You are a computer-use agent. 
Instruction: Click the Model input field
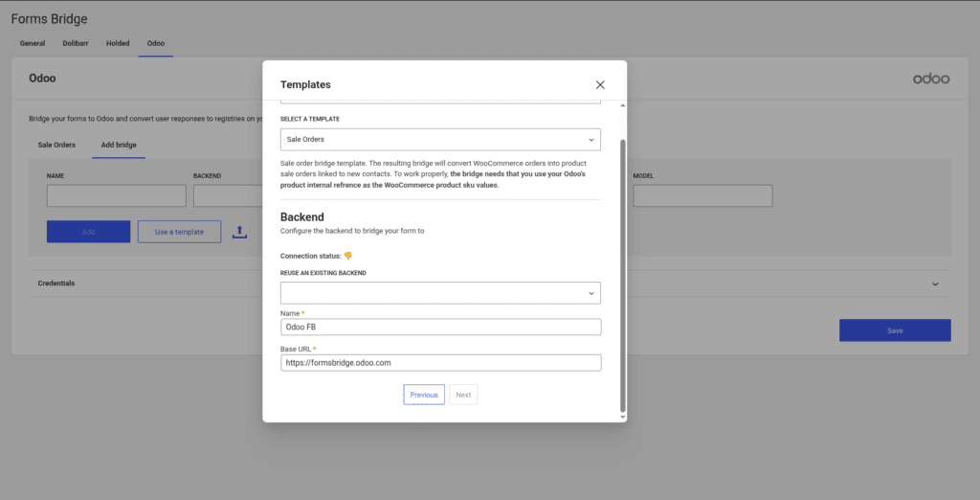tap(702, 195)
